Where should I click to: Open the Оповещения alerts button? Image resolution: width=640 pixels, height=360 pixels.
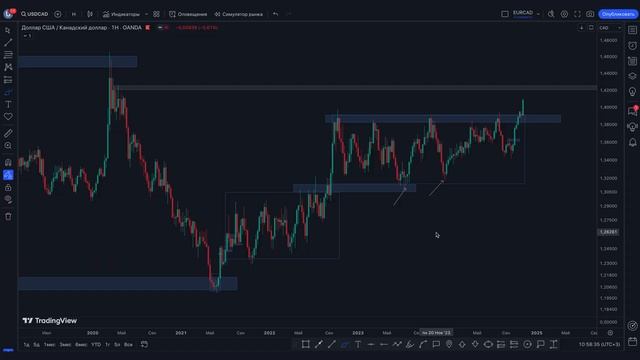click(x=188, y=14)
